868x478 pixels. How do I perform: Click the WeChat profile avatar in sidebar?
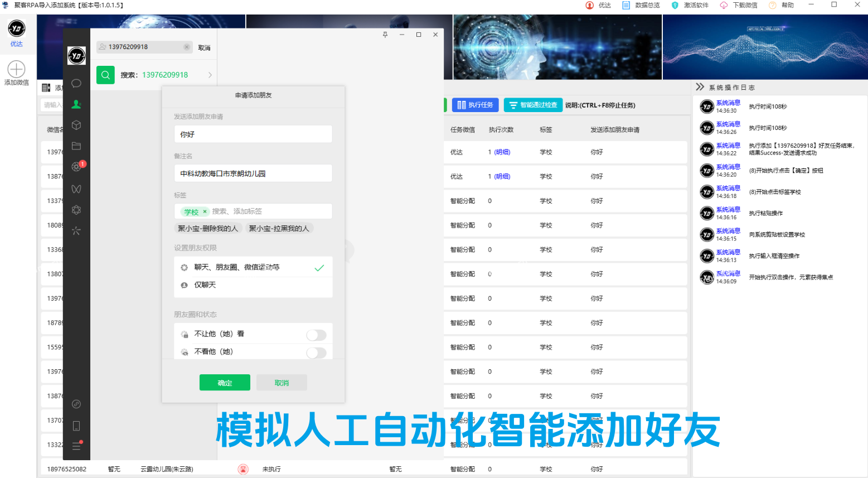point(76,55)
